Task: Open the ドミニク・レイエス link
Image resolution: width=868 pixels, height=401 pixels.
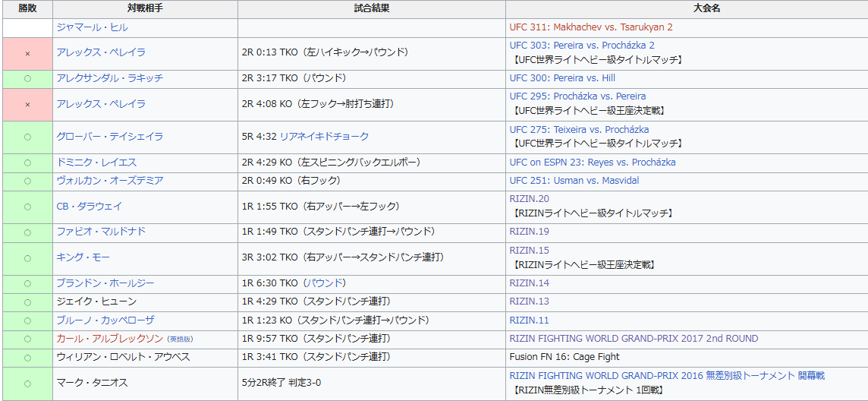Action: [96, 163]
